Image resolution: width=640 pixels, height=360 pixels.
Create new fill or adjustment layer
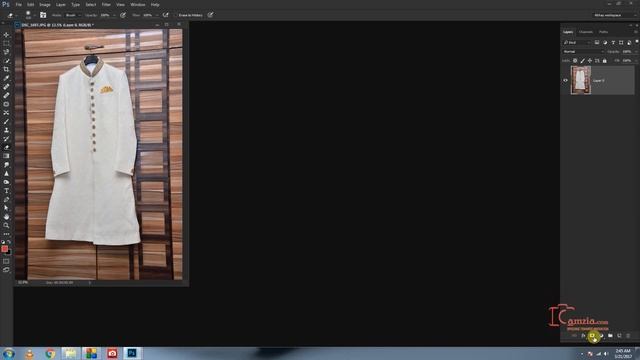coord(601,336)
